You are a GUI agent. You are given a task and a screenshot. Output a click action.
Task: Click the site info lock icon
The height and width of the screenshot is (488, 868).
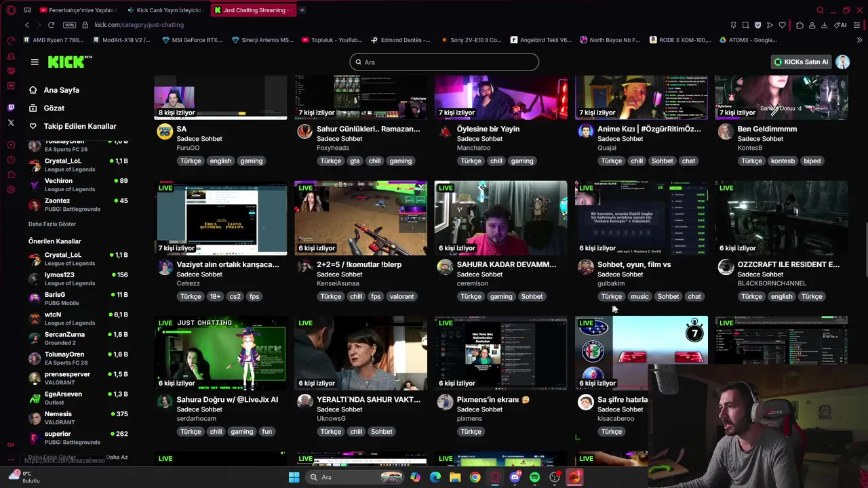click(85, 25)
